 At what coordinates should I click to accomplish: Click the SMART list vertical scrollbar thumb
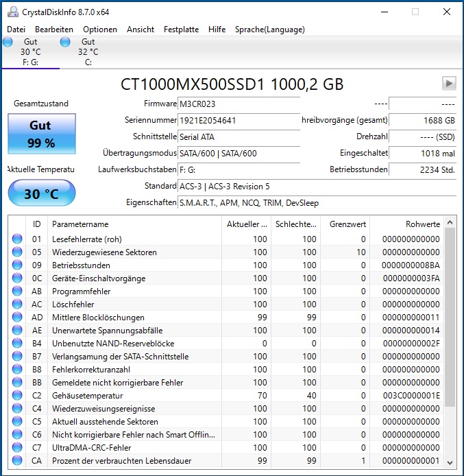[x=450, y=318]
